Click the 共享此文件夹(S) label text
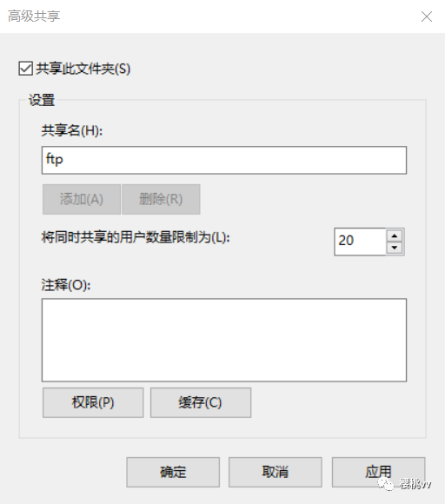The width and height of the screenshot is (445, 504). pos(83,69)
